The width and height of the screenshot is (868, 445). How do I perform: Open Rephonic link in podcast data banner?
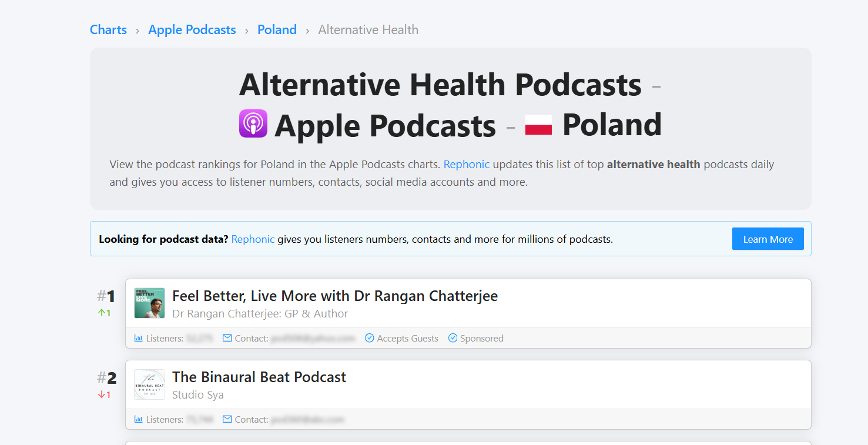[253, 239]
